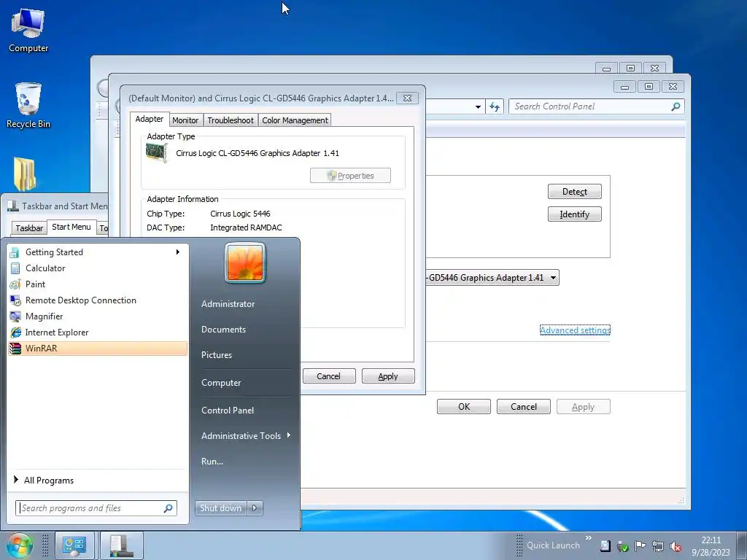
Task: Click the document tray icon beside Quick Launch
Action: pos(605,546)
